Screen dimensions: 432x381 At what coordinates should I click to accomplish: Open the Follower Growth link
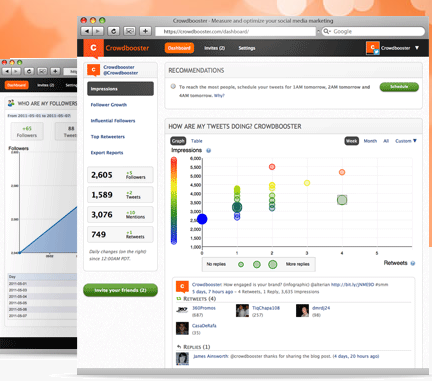pyautogui.click(x=109, y=105)
